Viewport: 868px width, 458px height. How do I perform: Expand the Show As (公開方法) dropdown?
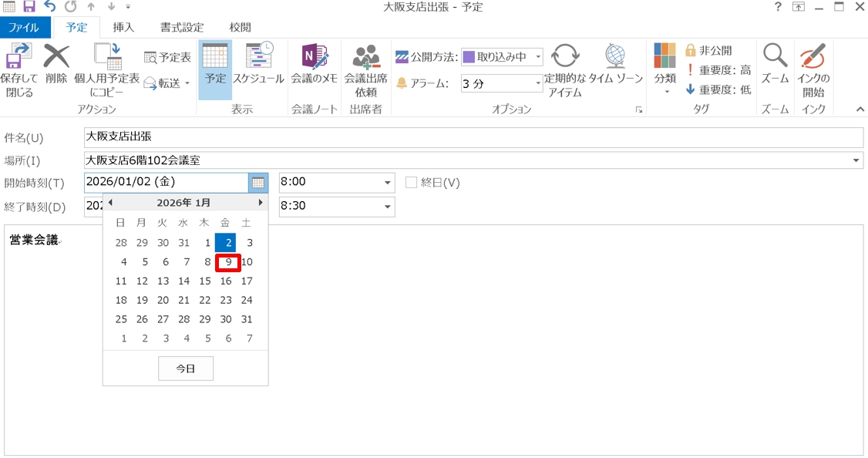(537, 57)
